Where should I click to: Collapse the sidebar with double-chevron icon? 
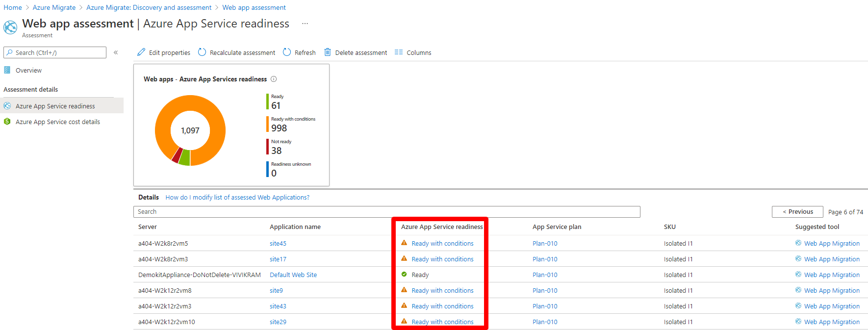click(x=116, y=52)
